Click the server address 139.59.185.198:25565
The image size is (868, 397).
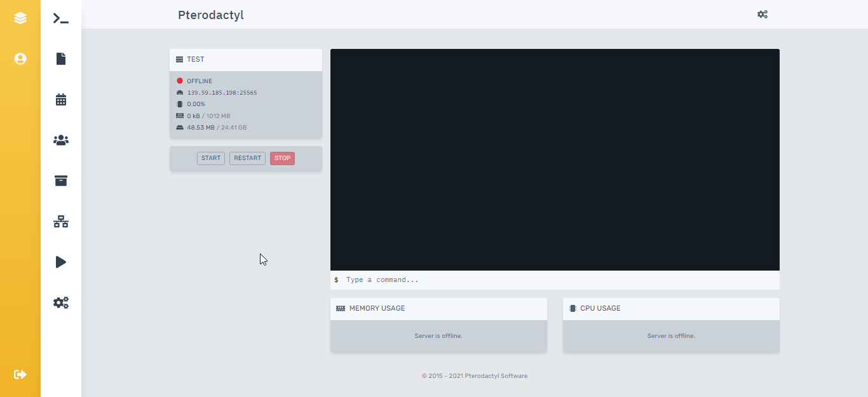[222, 93]
